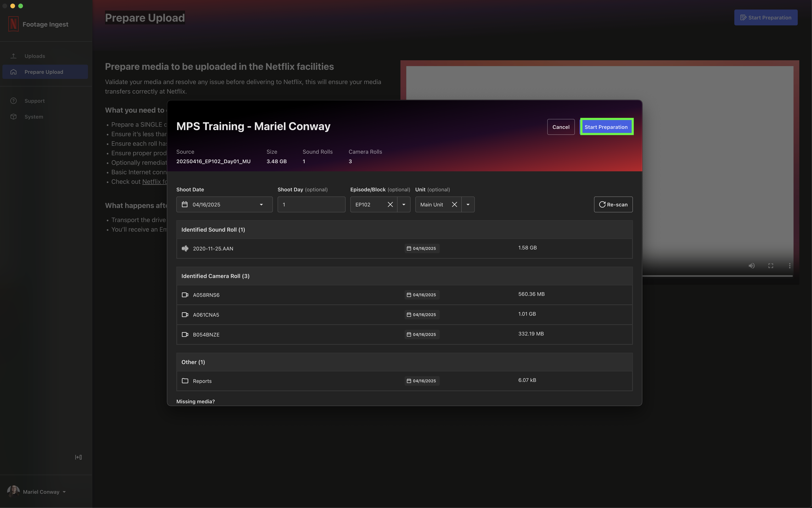Click the Prepare Upload page title
812x508 pixels.
145,17
